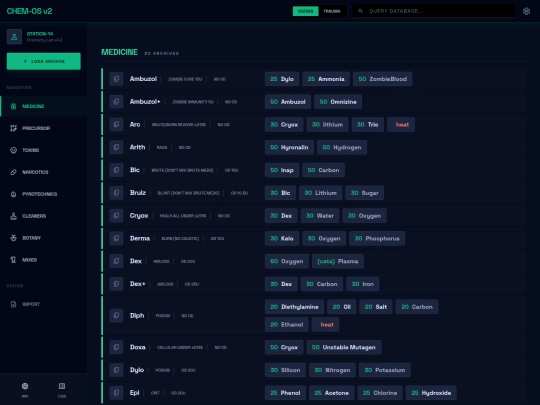This screenshot has width=540, height=405.
Task: Click the 30 Kelo chip
Action: [282, 238]
